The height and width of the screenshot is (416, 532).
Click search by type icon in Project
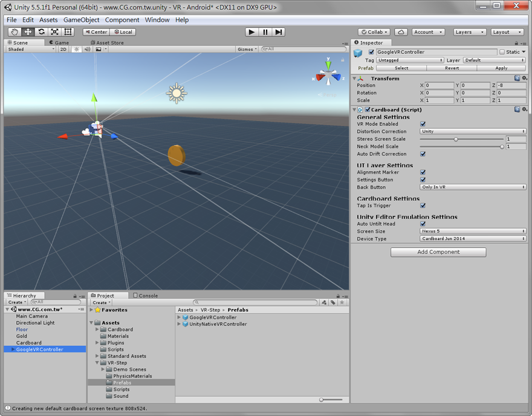point(325,302)
